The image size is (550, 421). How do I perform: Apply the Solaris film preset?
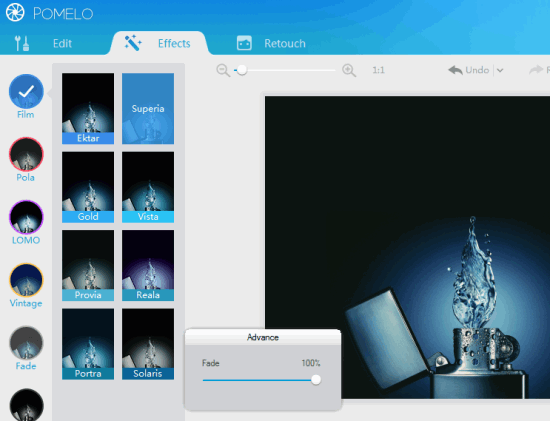148,344
